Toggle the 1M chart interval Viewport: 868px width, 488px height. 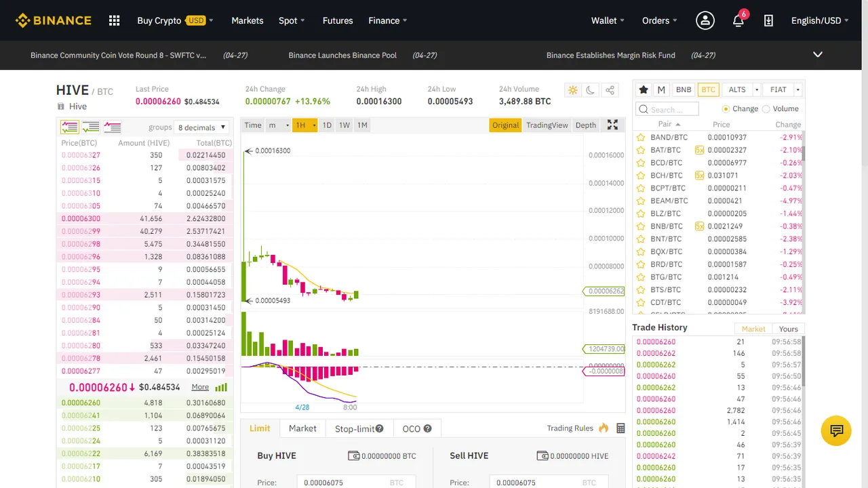click(362, 125)
